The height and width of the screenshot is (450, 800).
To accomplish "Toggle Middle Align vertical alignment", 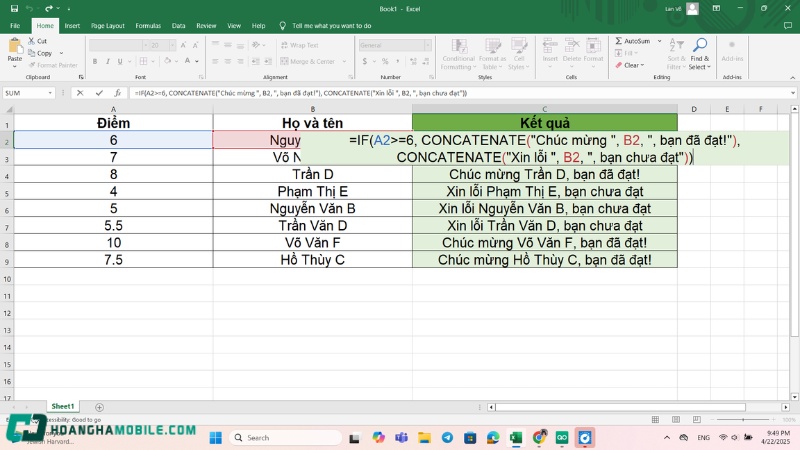I will click(228, 45).
